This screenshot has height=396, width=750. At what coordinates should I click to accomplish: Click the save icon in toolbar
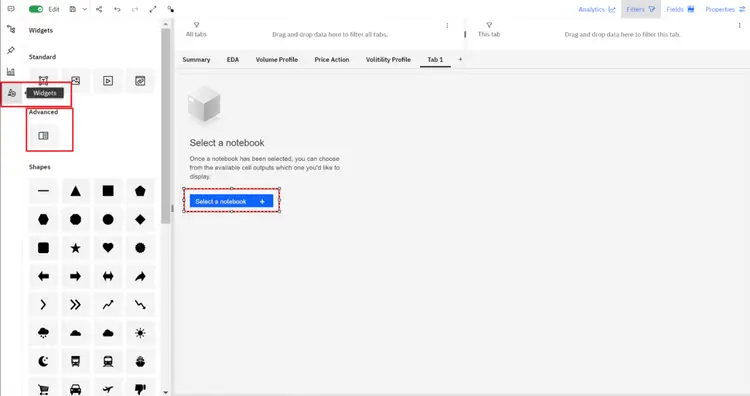pos(73,9)
